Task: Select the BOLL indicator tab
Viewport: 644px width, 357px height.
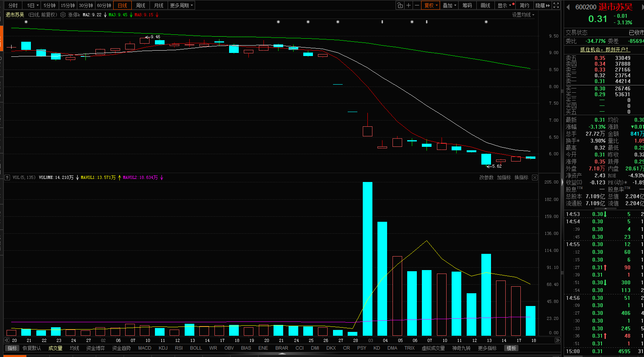Action: pos(196,348)
